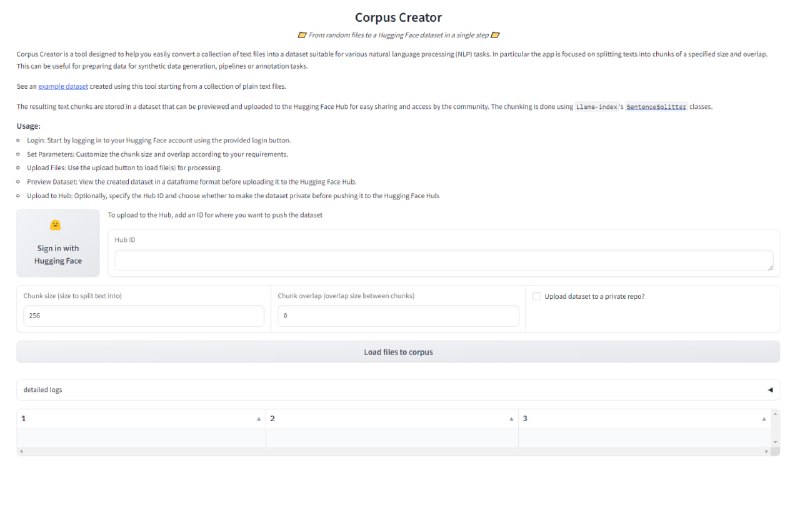Click the table's horizontal scrollbar right arrow
The height and width of the screenshot is (530, 800).
click(766, 452)
